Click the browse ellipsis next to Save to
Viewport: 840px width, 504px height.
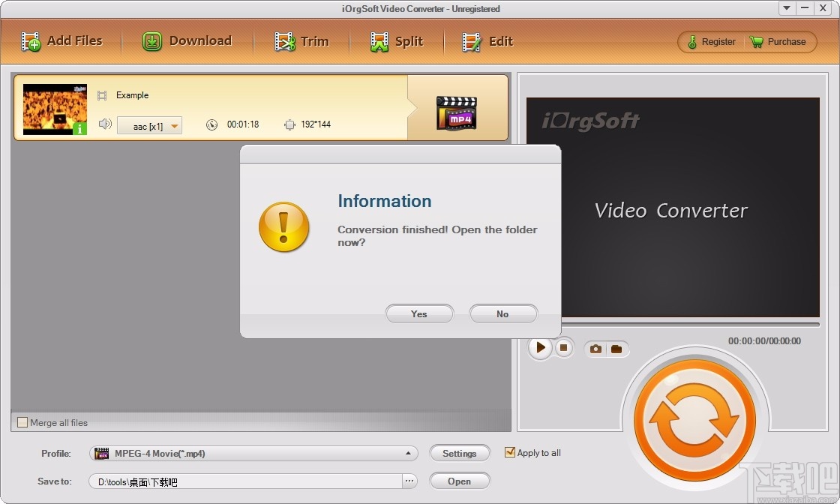tap(409, 481)
